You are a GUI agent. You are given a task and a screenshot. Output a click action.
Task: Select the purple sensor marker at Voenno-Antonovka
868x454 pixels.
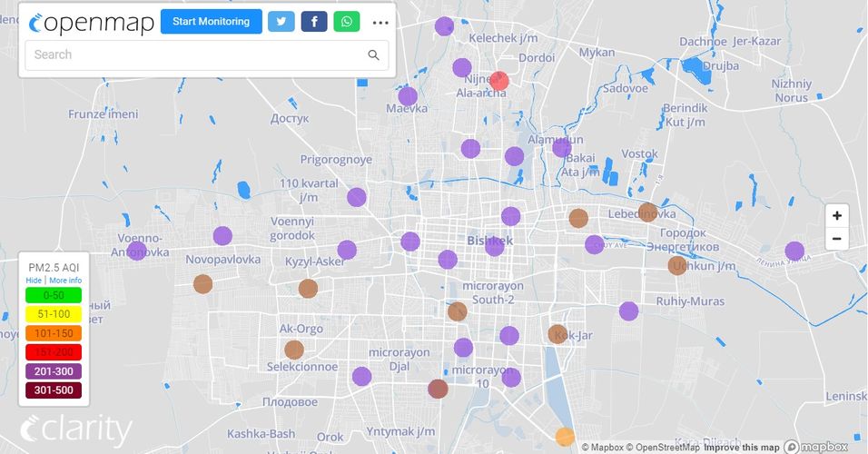[137, 251]
